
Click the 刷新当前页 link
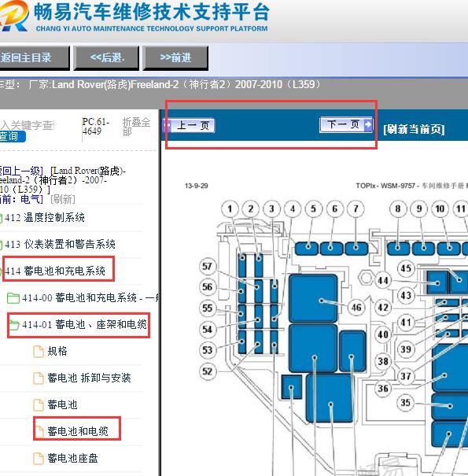click(x=414, y=130)
